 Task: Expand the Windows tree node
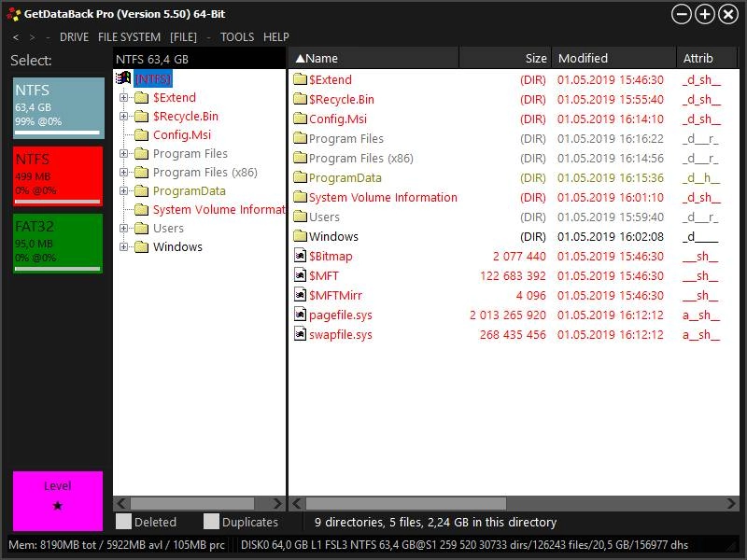[123, 246]
